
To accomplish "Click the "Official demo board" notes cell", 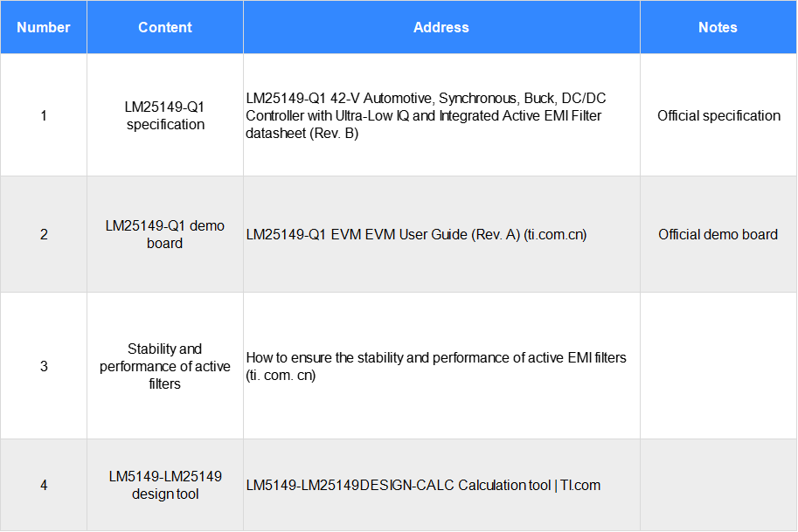I will coord(718,234).
